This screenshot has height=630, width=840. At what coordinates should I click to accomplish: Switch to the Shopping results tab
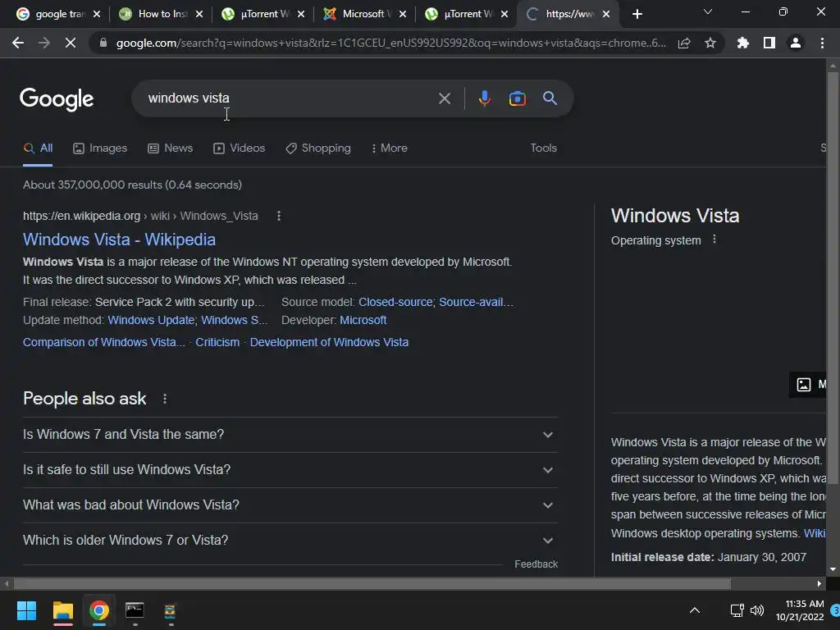318,148
